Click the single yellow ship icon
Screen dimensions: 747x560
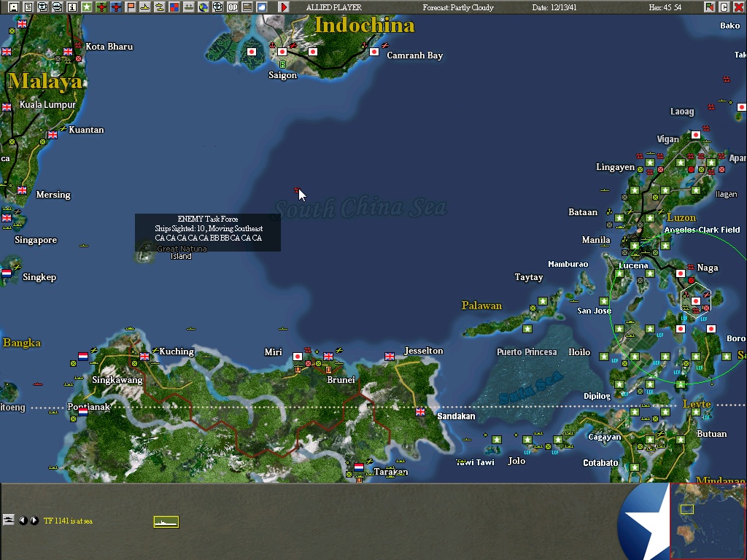coord(145,7)
